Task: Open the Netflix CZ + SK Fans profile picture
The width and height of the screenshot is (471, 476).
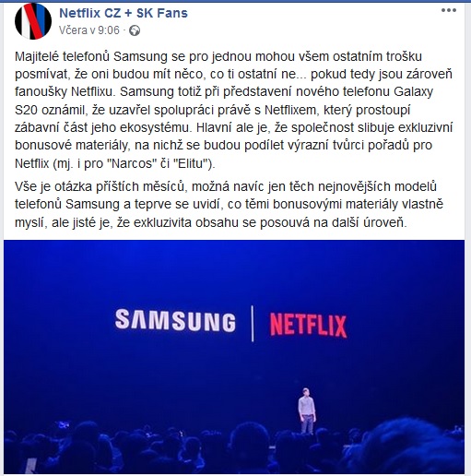Action: 33,21
